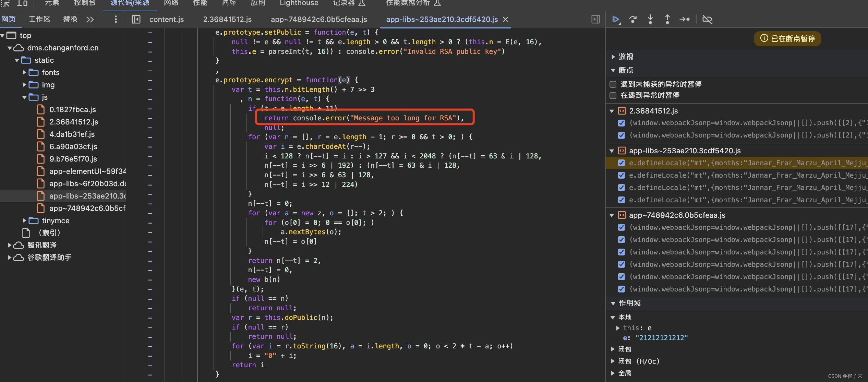
Task: Click the step into next function call icon
Action: click(650, 21)
